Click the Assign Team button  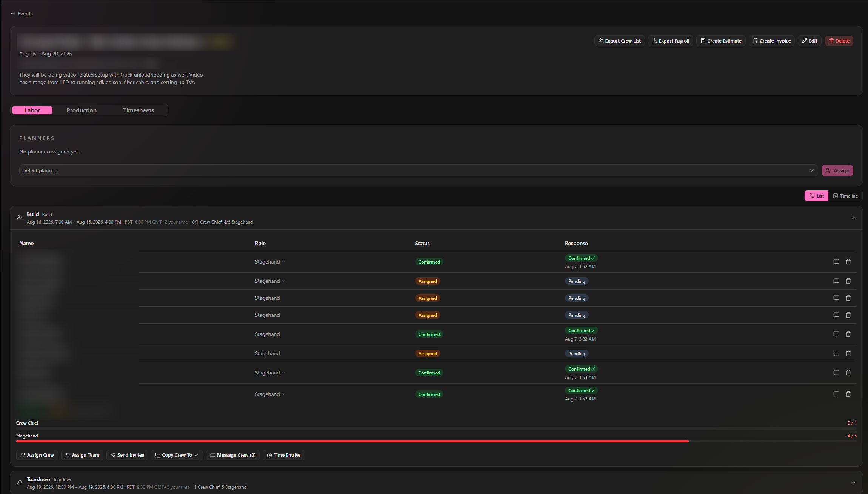pyautogui.click(x=82, y=455)
